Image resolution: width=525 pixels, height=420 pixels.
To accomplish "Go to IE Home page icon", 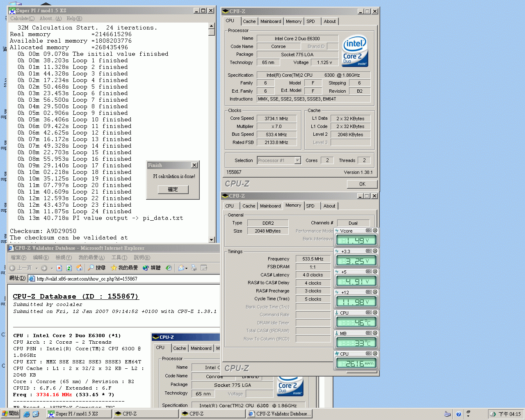I will (x=80, y=268).
